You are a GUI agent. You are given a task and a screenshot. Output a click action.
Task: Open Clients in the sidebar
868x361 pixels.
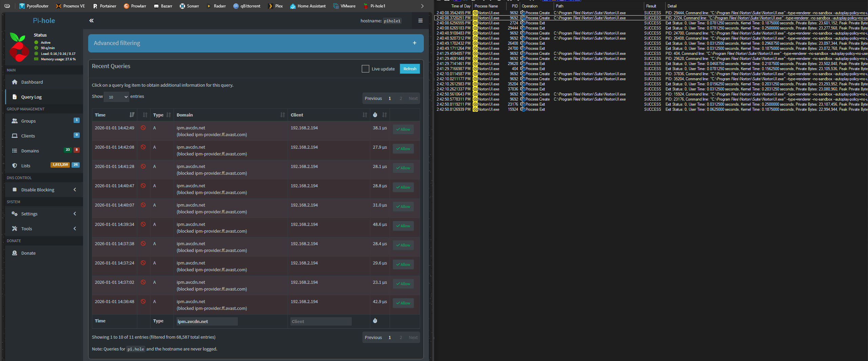(x=28, y=136)
